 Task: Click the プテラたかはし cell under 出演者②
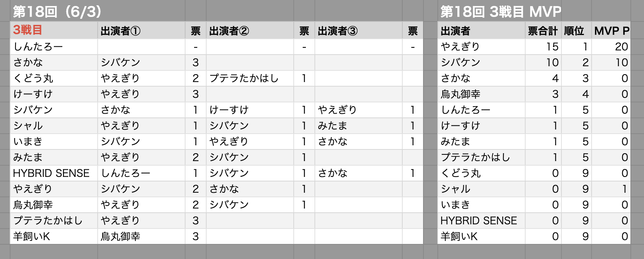point(250,78)
